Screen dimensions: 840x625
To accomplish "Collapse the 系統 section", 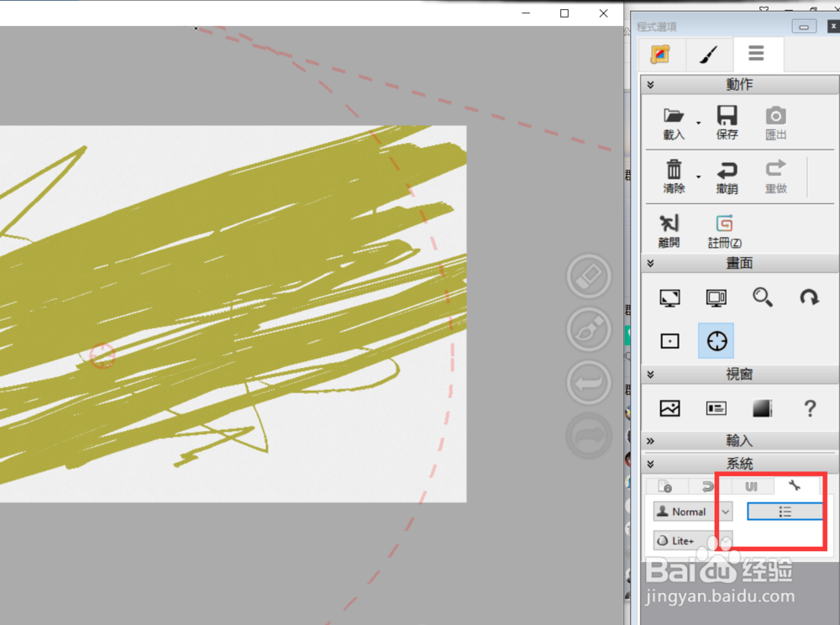I will click(650, 464).
